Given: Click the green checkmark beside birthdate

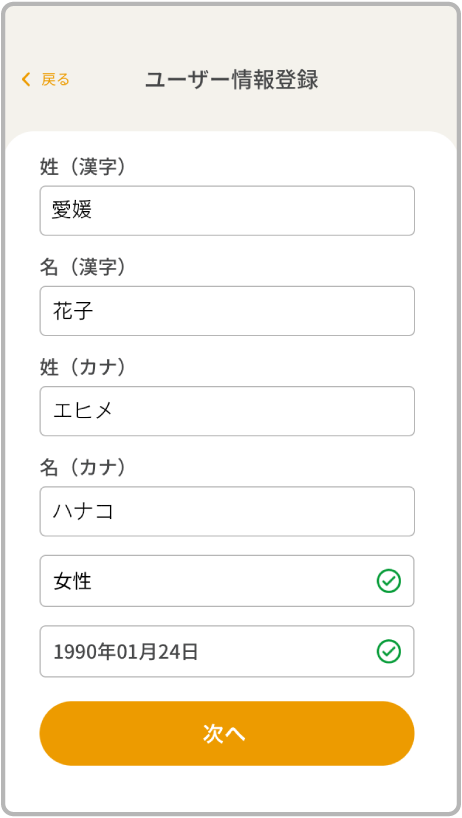Looking at the screenshot, I should coord(388,652).
